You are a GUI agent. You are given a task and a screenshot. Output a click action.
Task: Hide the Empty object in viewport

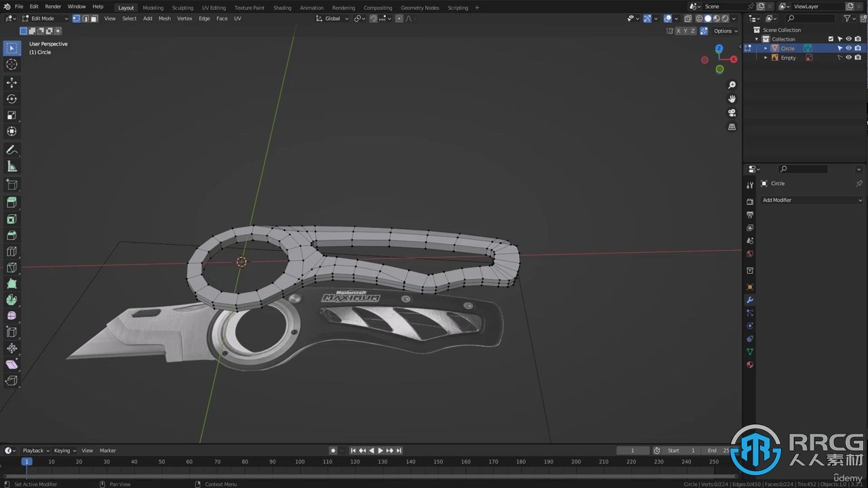pos(848,58)
